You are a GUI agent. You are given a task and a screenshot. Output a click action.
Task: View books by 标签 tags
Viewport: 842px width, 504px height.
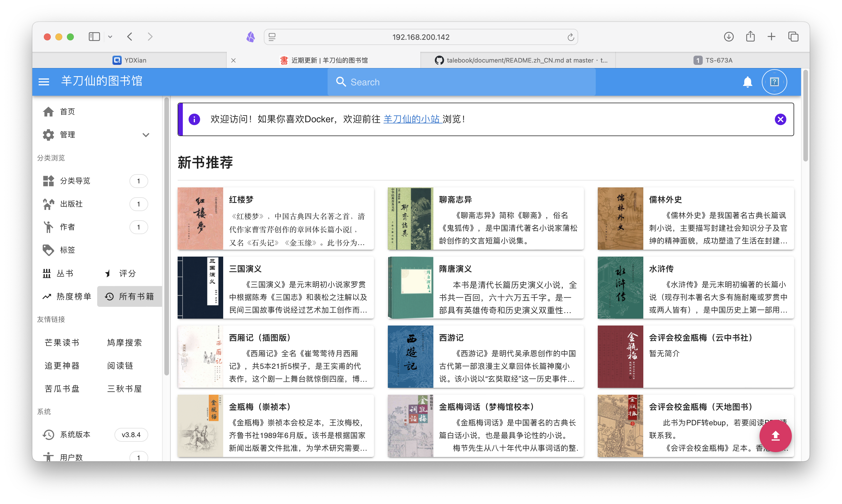tap(67, 250)
